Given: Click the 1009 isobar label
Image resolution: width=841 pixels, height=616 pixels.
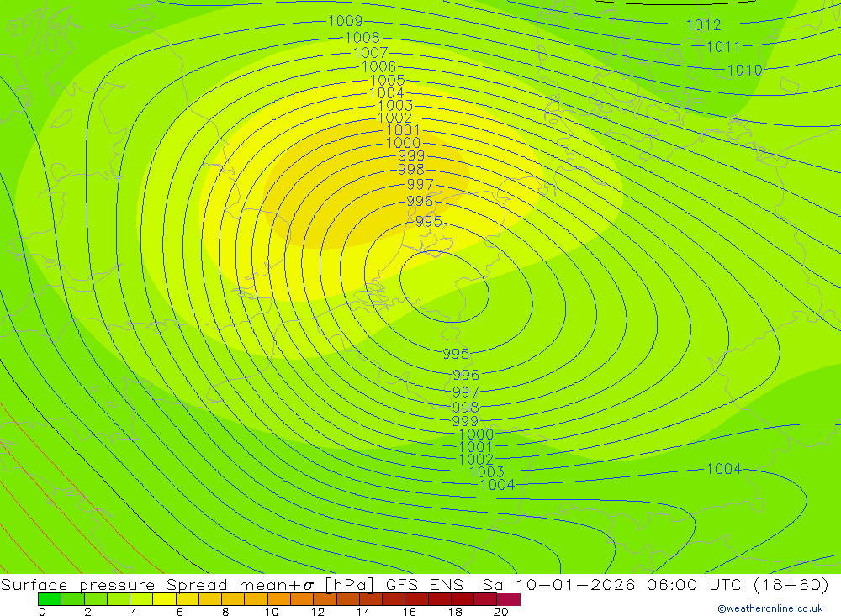Looking at the screenshot, I should [x=345, y=21].
